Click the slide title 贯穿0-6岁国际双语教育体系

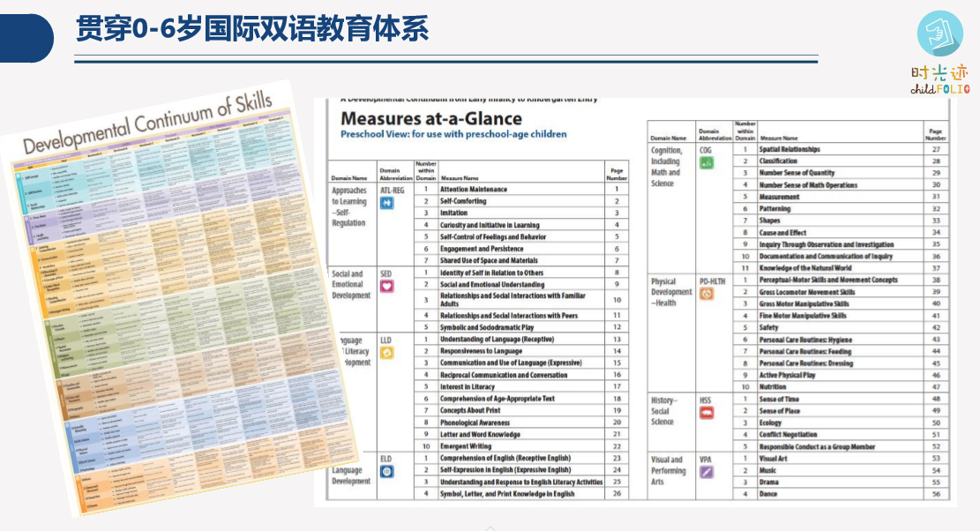252,29
